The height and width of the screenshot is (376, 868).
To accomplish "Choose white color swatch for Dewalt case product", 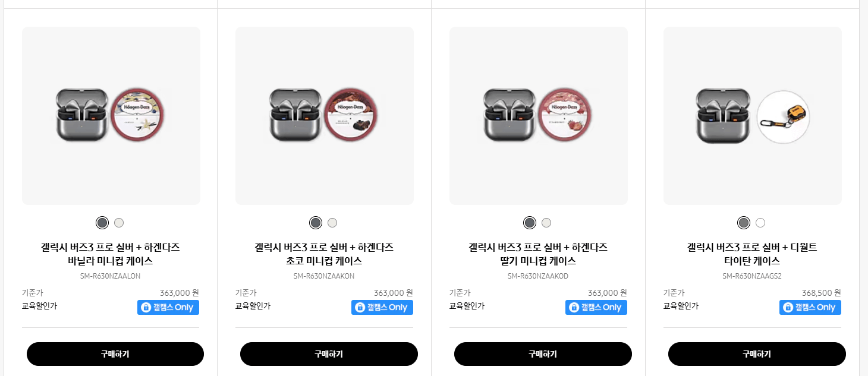I will (760, 223).
